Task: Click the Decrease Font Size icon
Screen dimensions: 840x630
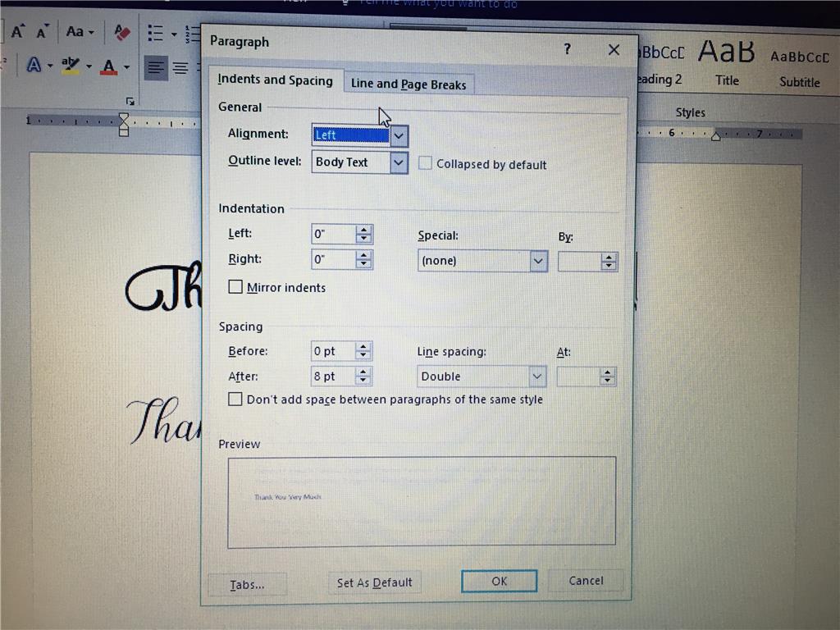Action: pos(43,31)
